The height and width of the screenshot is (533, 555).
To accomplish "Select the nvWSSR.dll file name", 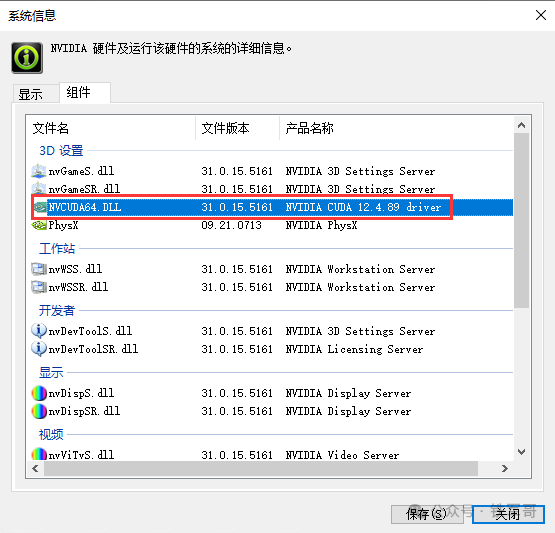I will pos(78,287).
